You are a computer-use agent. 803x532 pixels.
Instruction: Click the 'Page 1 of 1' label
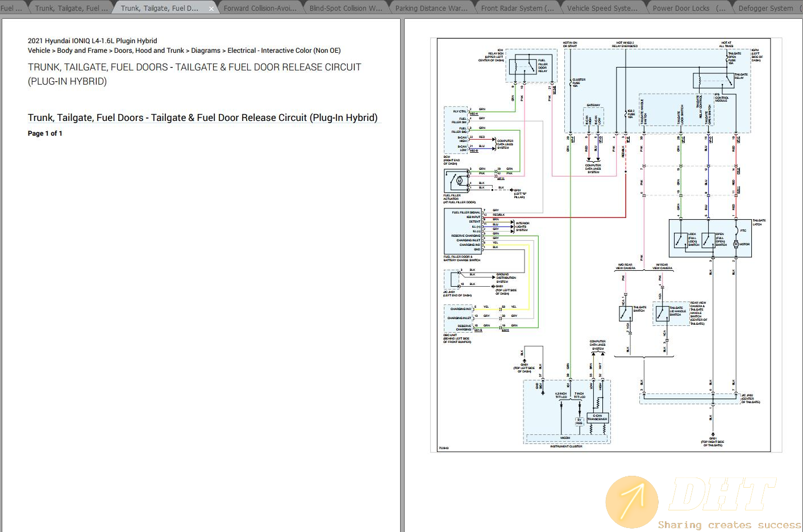click(45, 133)
